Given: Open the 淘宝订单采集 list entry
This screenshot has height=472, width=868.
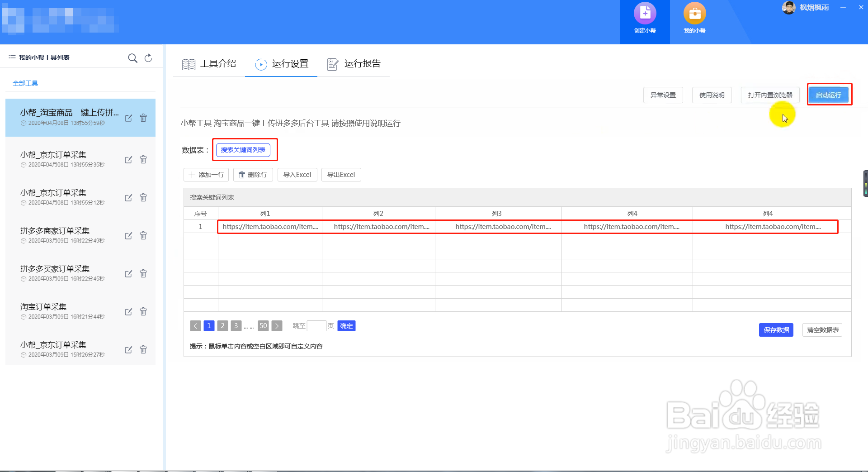Looking at the screenshot, I should click(x=80, y=311).
